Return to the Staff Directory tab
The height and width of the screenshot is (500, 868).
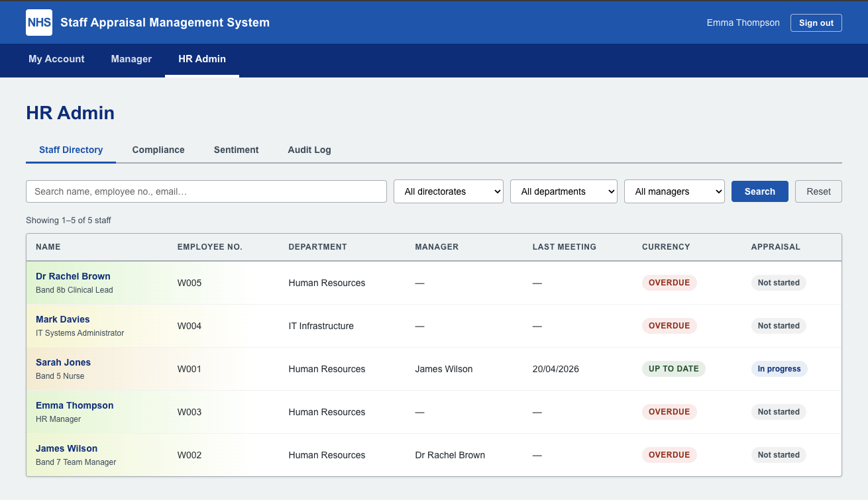pos(70,150)
